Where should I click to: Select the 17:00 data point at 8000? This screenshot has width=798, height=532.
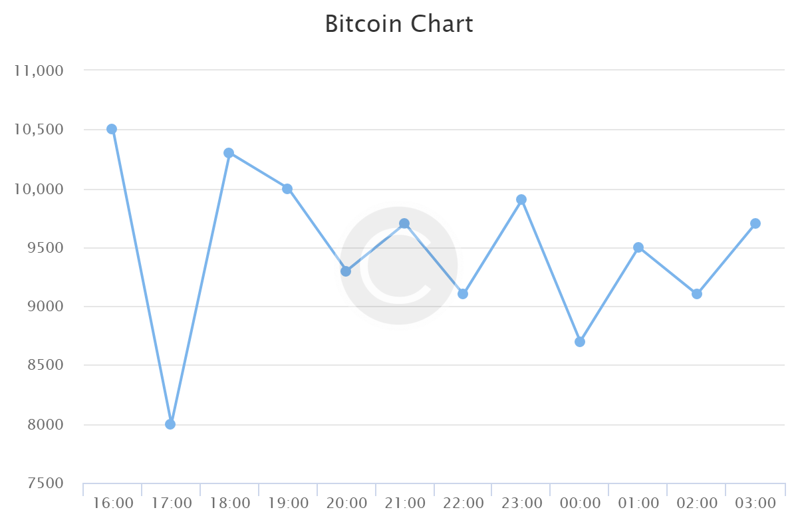click(x=170, y=424)
